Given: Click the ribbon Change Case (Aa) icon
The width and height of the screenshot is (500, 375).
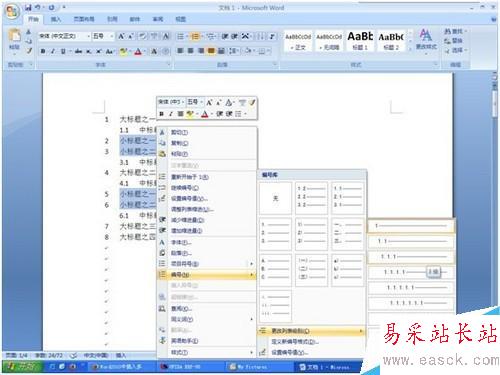Looking at the screenshot, I should pos(109,51).
